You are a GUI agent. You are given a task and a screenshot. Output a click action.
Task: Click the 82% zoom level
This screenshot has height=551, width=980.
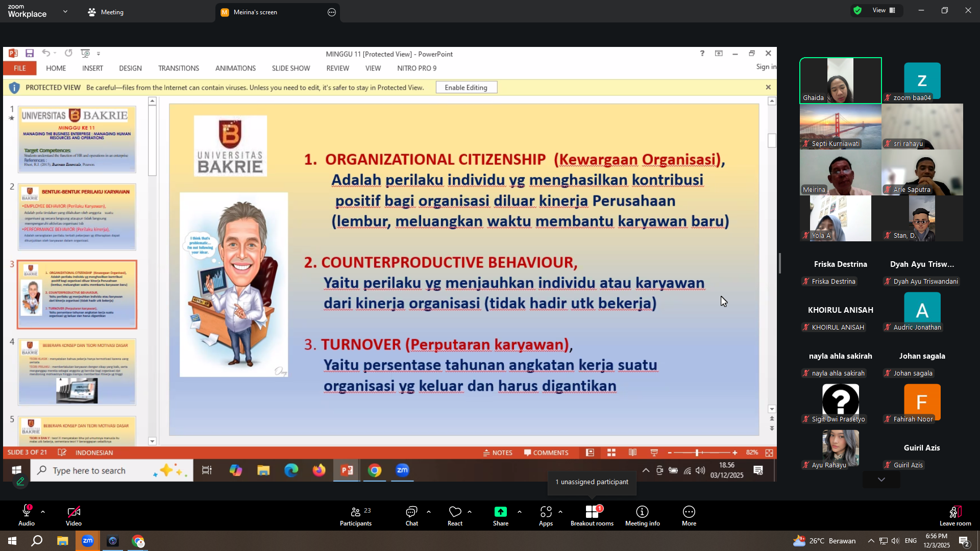click(x=752, y=453)
